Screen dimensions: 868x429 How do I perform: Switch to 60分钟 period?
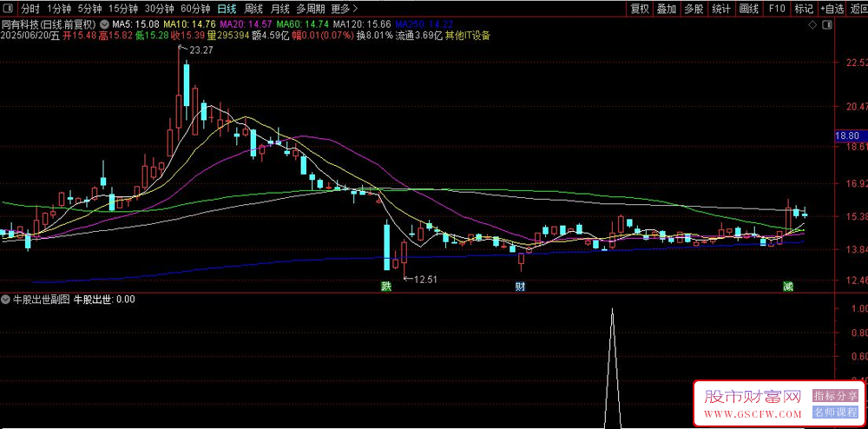(x=195, y=9)
